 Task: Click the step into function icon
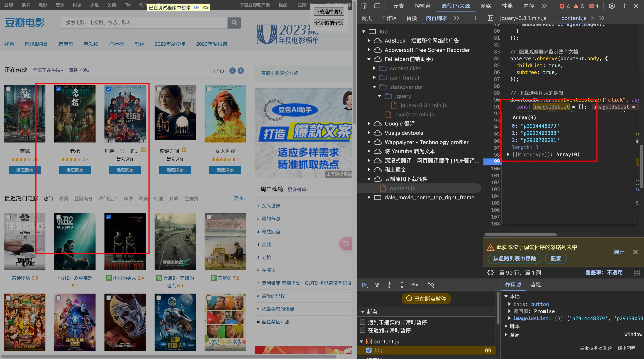pos(389,285)
